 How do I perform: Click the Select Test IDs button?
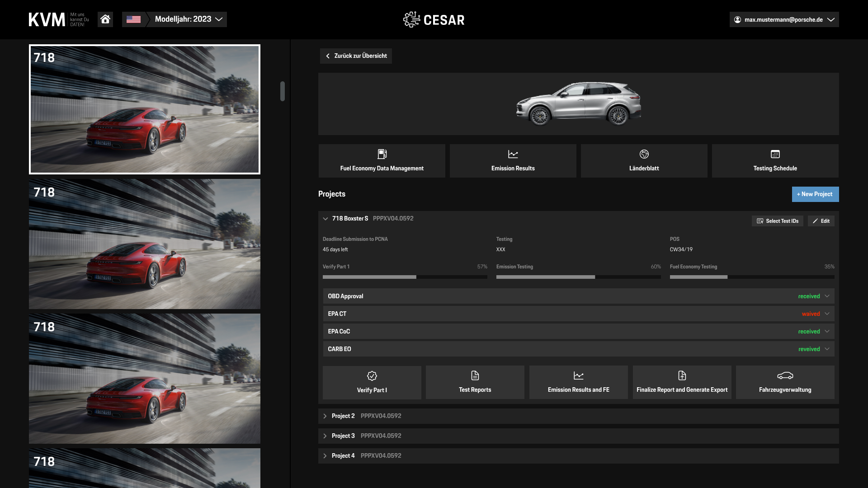777,221
